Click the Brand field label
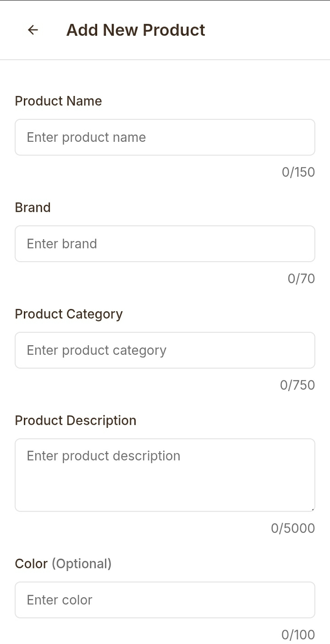Screen dimensions: 330x644 [x=33, y=207]
